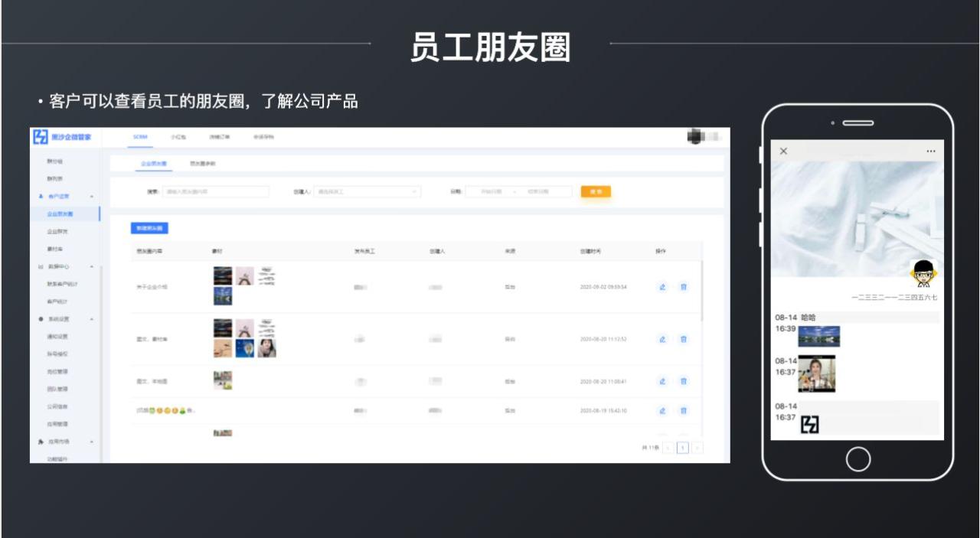
Task: Delete the 2020-09-02 moment with trash icon
Action: click(684, 287)
